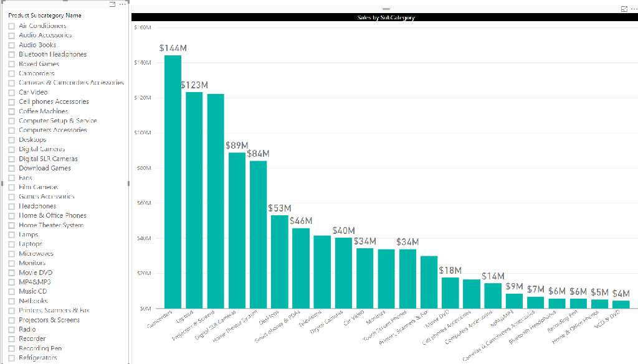Check Coffee Machines checkbox
The height and width of the screenshot is (364, 638).
click(x=11, y=111)
